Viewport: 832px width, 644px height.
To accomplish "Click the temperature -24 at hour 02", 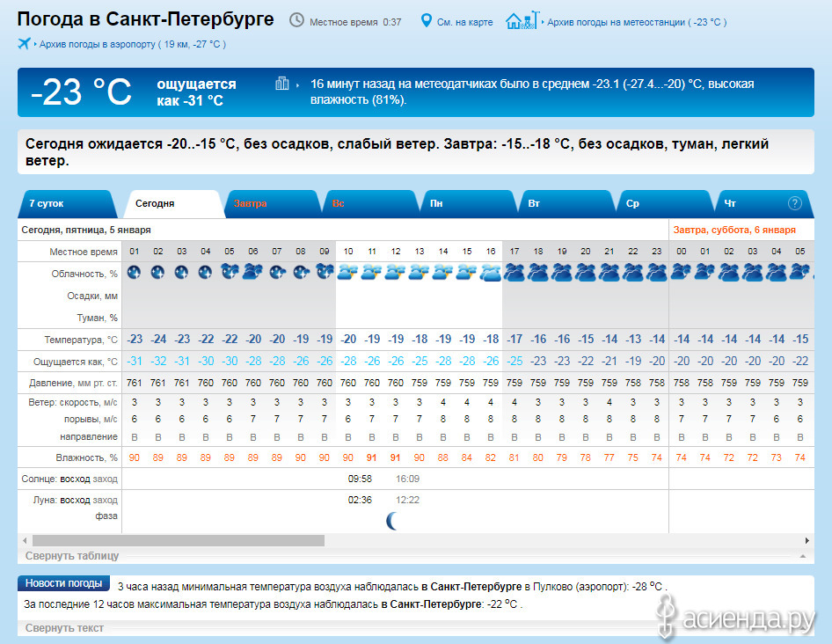I will [x=158, y=339].
